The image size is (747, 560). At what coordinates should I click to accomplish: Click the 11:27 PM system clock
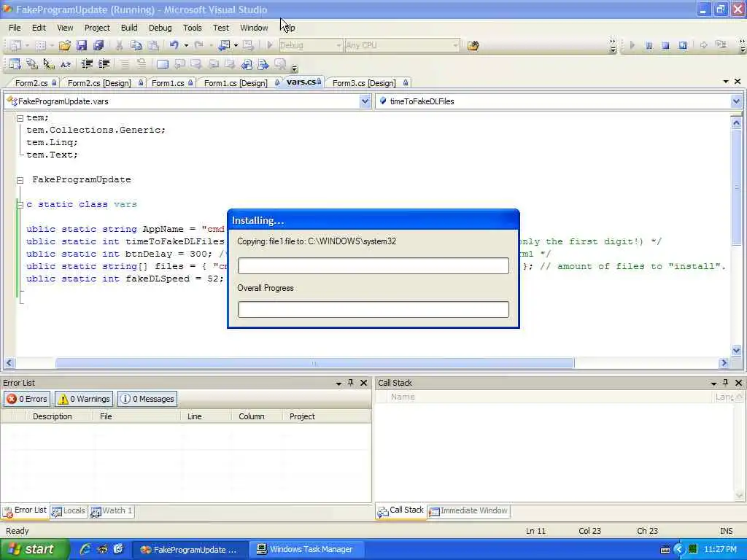click(720, 550)
